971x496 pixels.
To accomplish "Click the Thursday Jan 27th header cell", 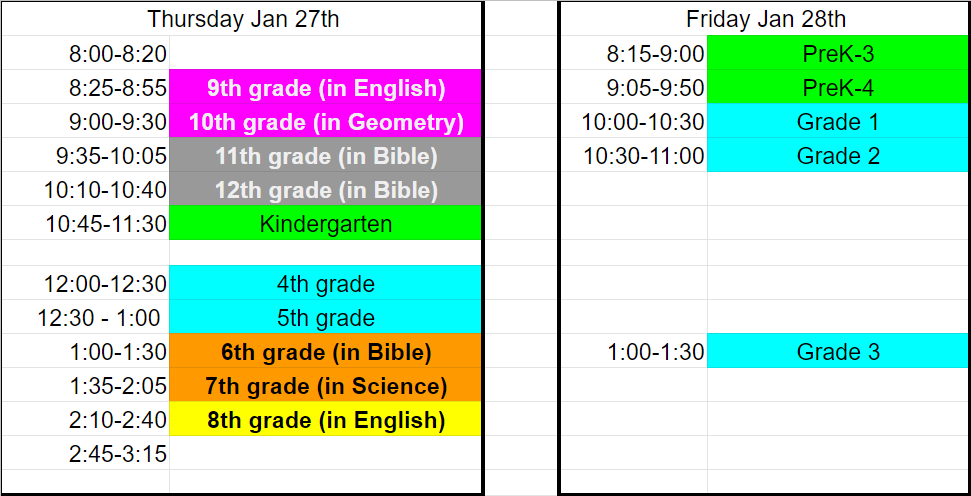I will pos(244,19).
